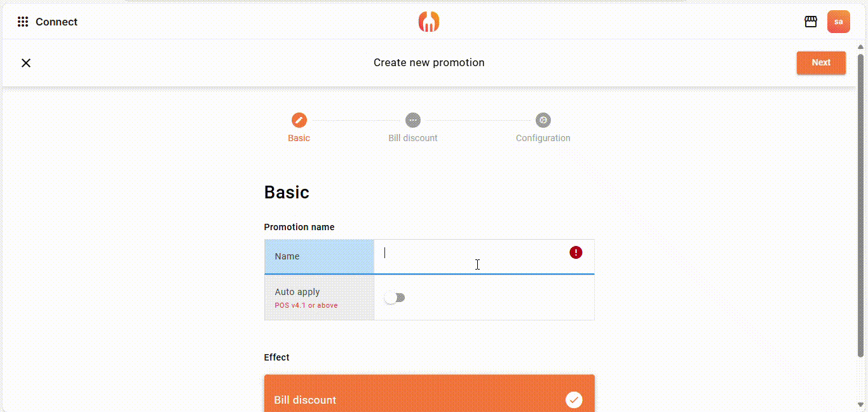Open the store icon in header

click(810, 22)
